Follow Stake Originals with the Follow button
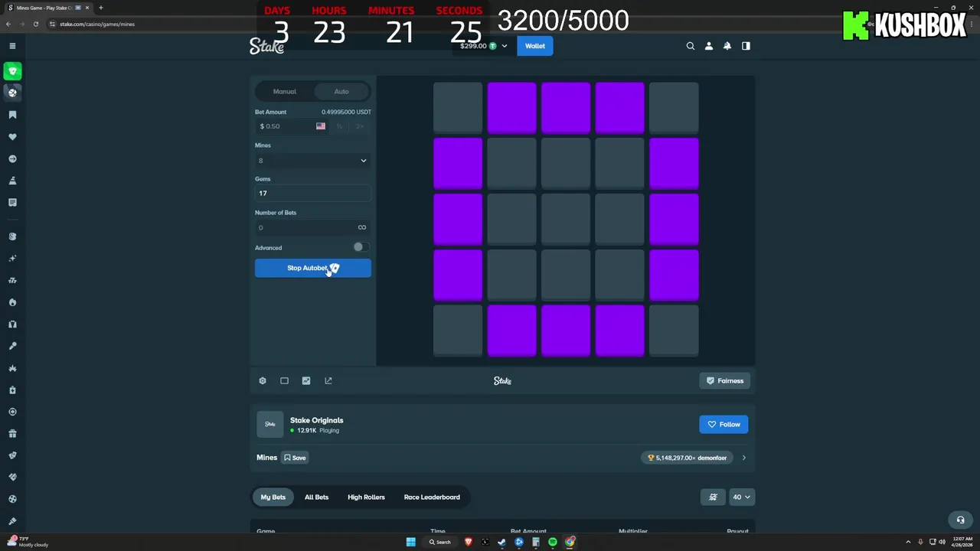This screenshot has height=551, width=980. click(724, 424)
